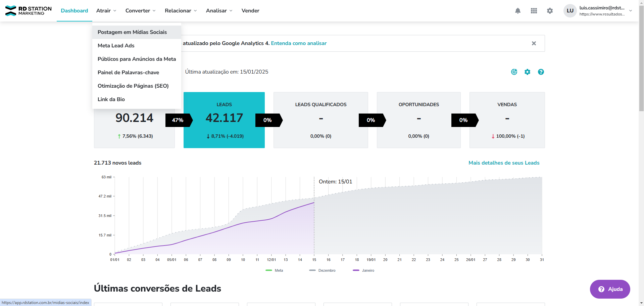Viewport: 644px width, 306px height.
Task: Select the highlighted Leads funnel card
Action: (x=224, y=120)
